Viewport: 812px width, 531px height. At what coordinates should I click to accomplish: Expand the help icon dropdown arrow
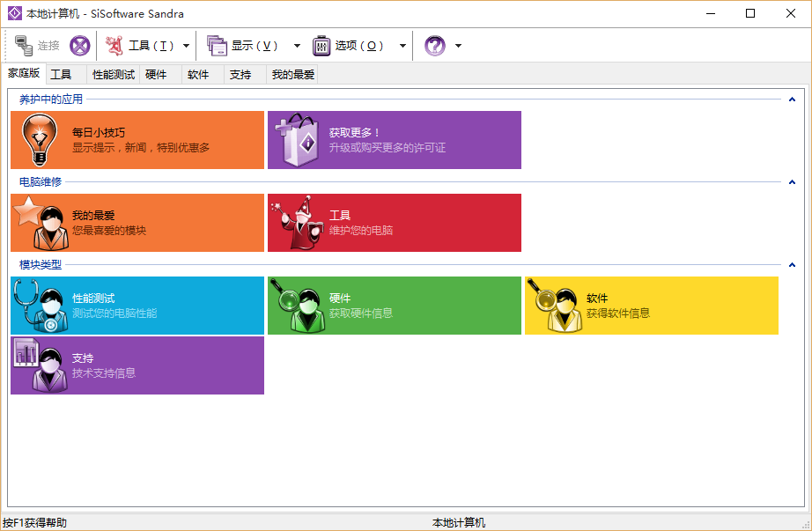(x=458, y=46)
